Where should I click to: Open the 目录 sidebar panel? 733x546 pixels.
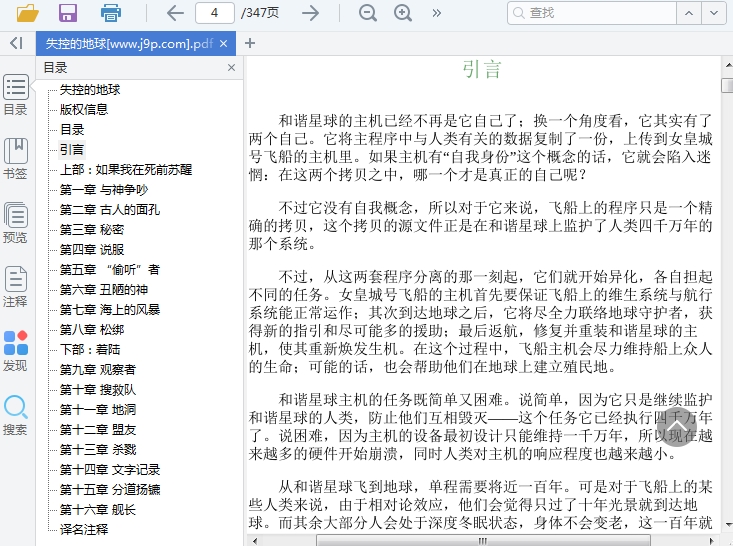click(15, 95)
